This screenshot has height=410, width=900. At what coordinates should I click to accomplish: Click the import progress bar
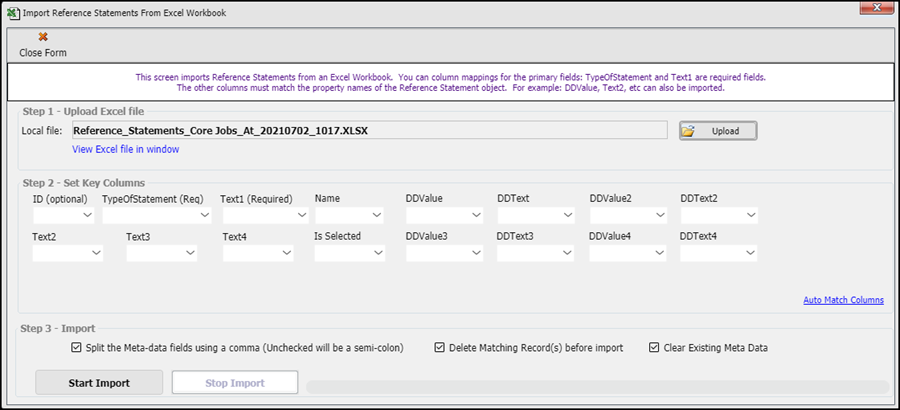tap(597, 387)
